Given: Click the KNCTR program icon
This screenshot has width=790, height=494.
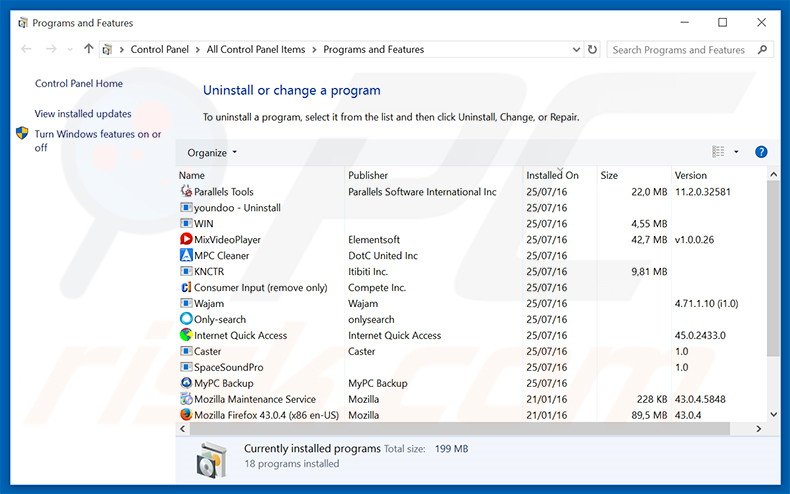Looking at the screenshot, I should [186, 271].
